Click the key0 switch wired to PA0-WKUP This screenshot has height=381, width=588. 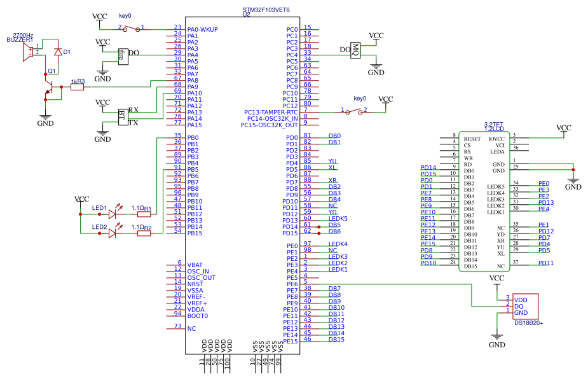[x=131, y=29]
